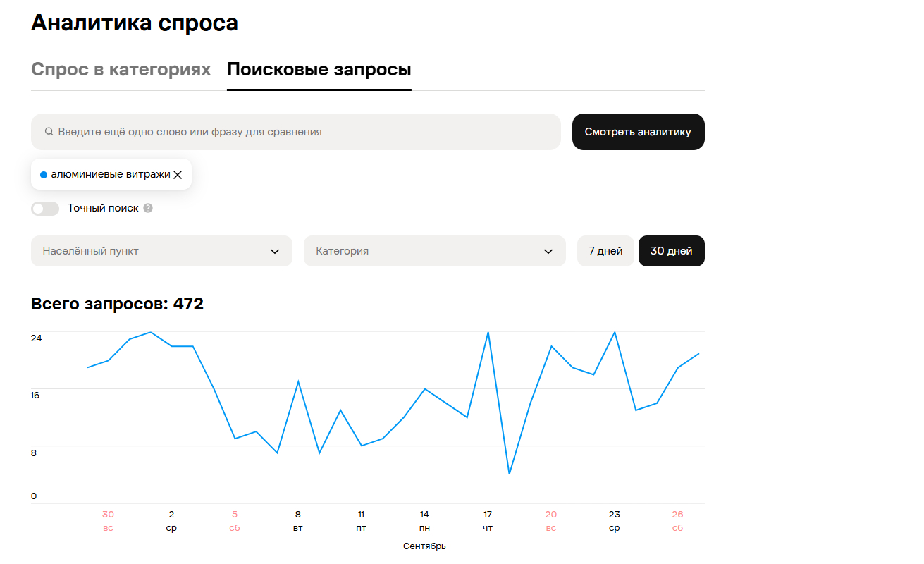Open the Населённый пункт dropdown

(161, 251)
